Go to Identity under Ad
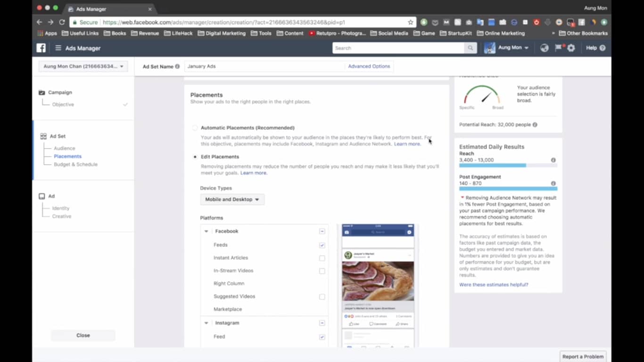644x362 pixels. coord(61,208)
